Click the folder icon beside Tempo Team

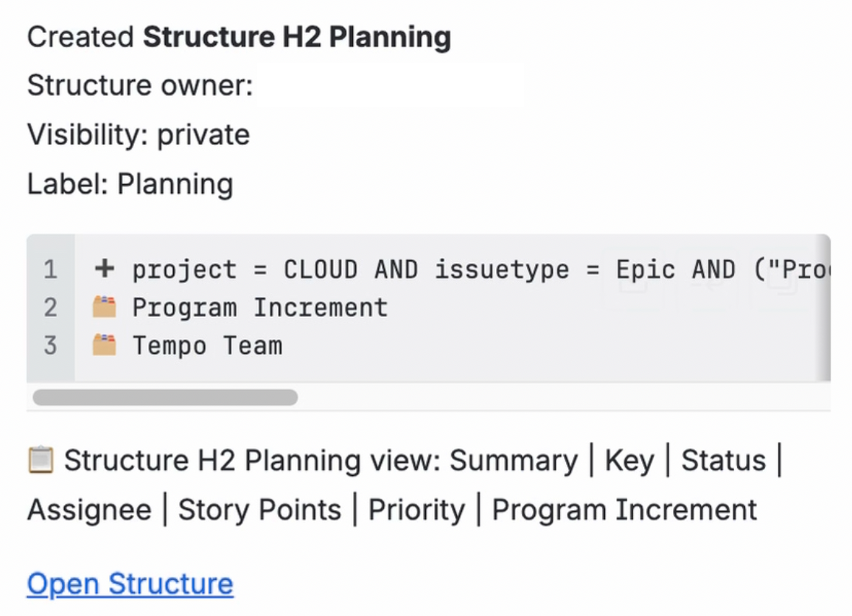[105, 345]
